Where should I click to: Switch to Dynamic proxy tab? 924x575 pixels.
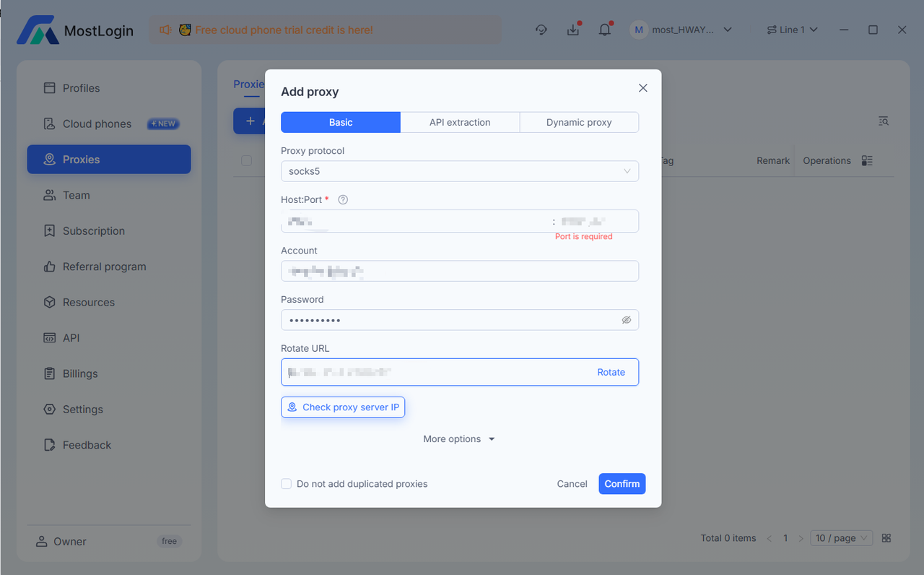pos(579,123)
